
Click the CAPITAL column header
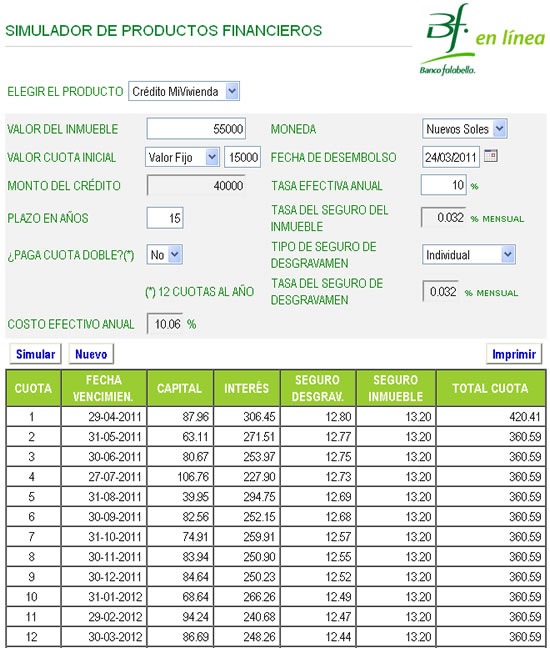coord(180,388)
